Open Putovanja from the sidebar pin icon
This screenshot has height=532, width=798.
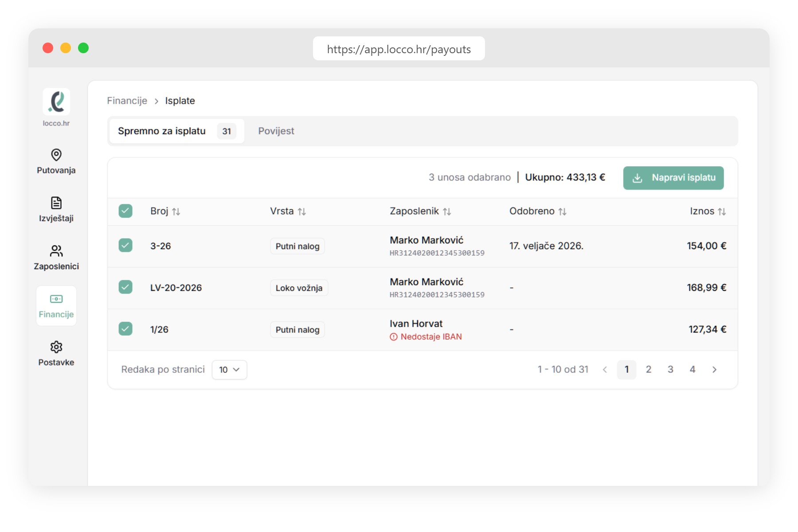pyautogui.click(x=56, y=155)
